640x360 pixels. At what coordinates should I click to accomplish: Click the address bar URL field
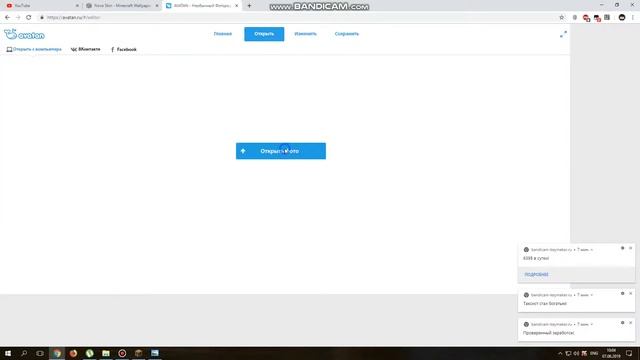coord(298,18)
